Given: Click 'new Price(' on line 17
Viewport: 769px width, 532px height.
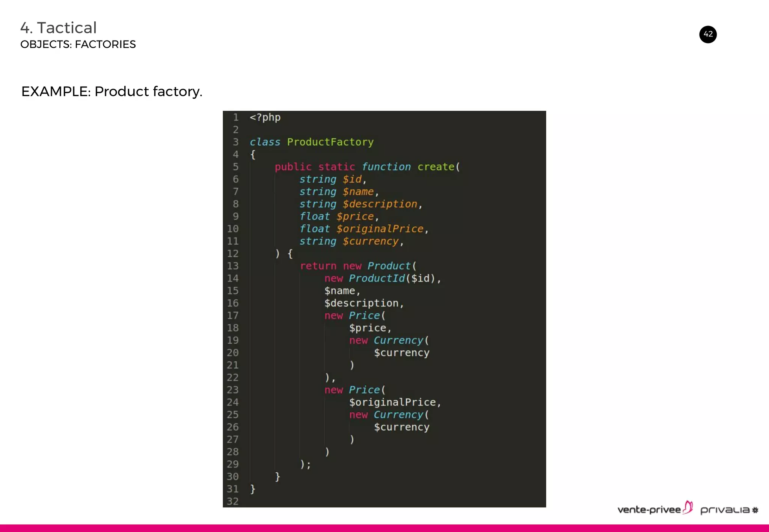Looking at the screenshot, I should [355, 316].
